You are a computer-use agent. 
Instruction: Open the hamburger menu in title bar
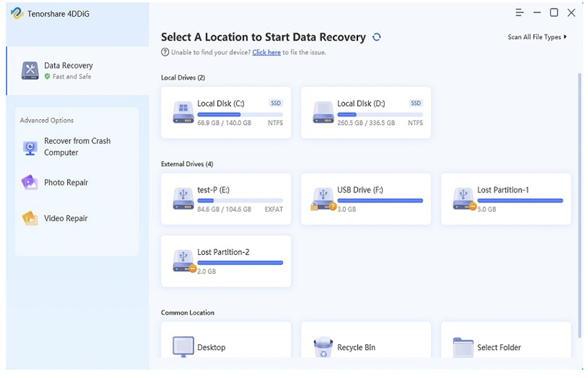[x=519, y=12]
